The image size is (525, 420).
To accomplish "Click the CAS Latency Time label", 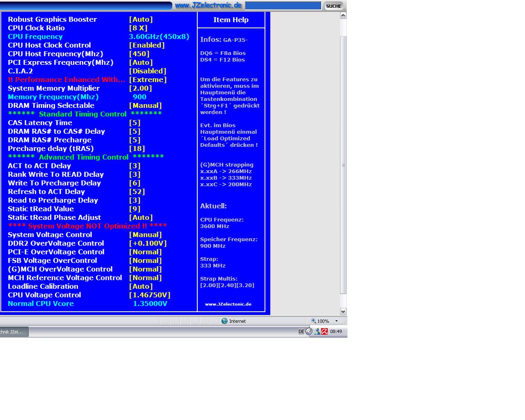I will tap(40, 123).
